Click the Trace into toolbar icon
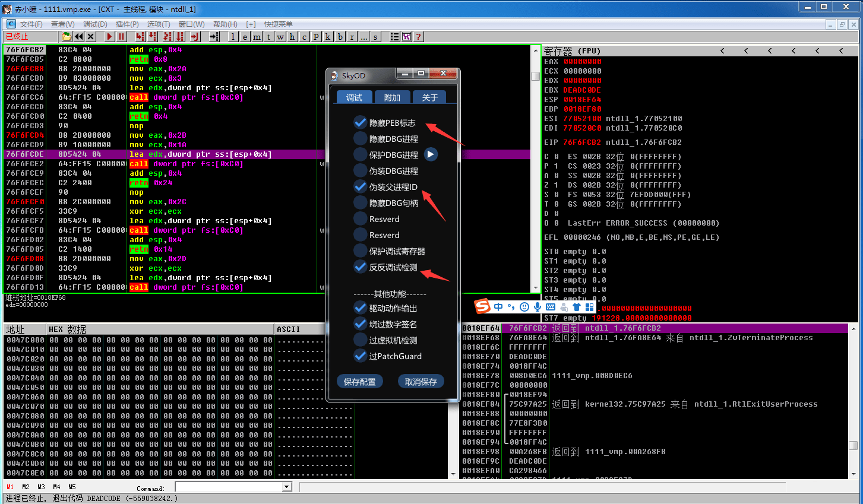The height and width of the screenshot is (504, 863). (167, 37)
